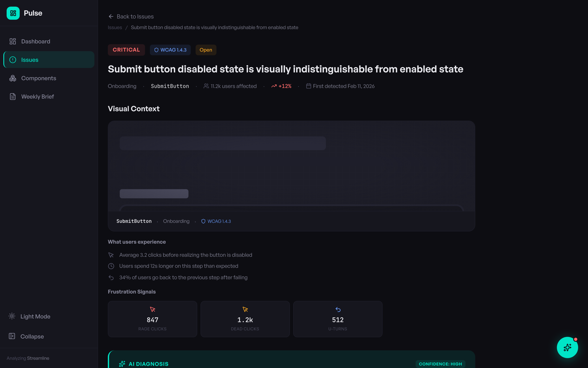Click the WCAG shield icon in image caption
The width and height of the screenshot is (588, 368).
[x=203, y=221]
